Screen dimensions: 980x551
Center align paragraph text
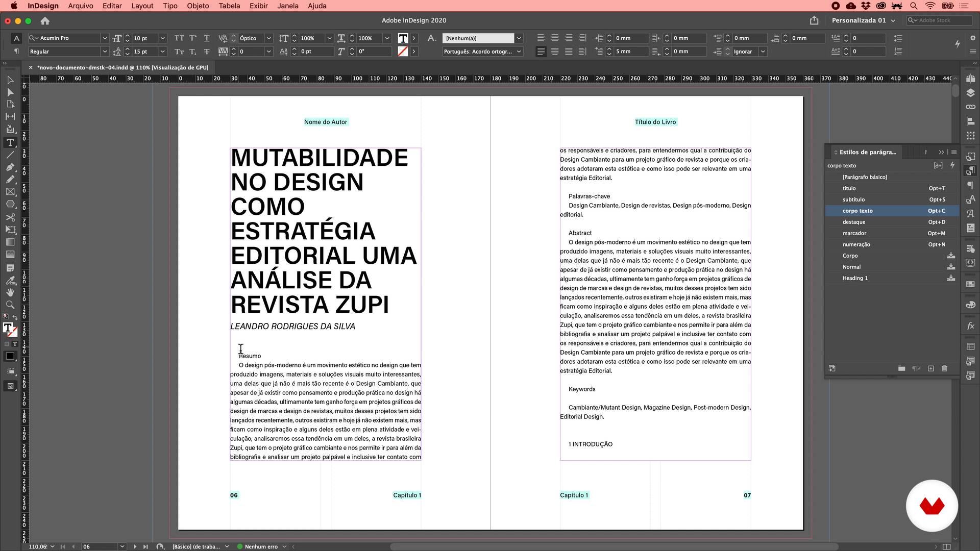(x=555, y=38)
